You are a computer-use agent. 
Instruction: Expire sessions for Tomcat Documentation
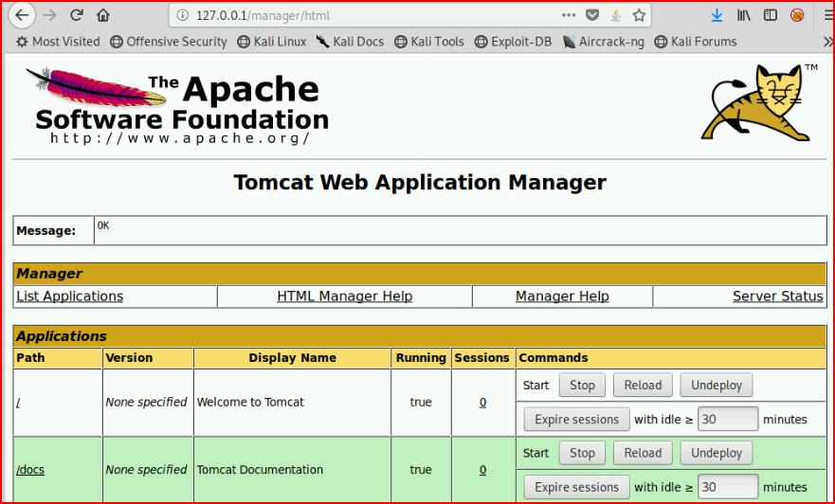tap(576, 487)
